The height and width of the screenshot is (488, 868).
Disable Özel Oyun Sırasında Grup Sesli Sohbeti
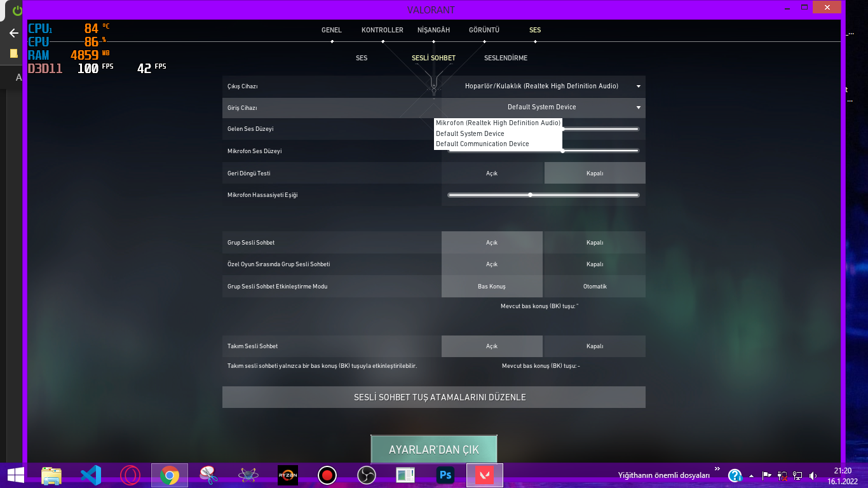click(595, 264)
